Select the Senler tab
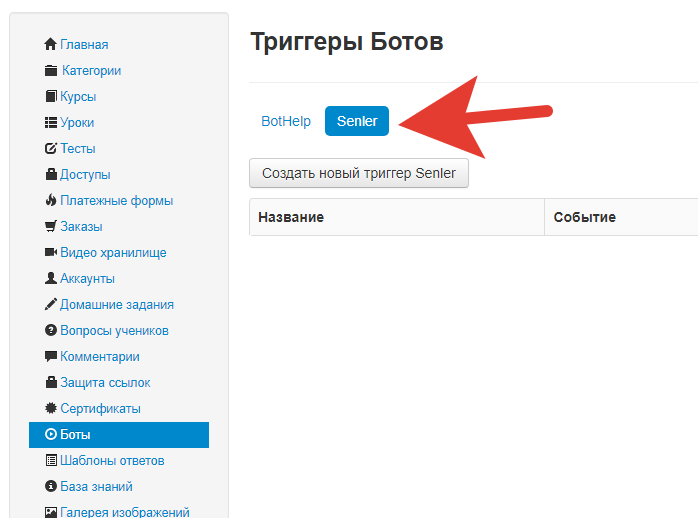Viewport: 698px width, 518px height. tap(357, 121)
